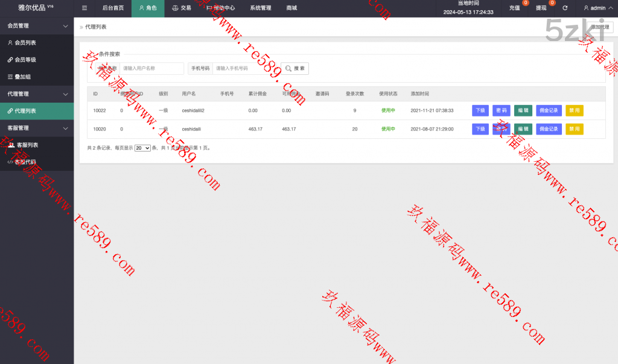Open 客服代码 in the sidebar

pos(25,162)
